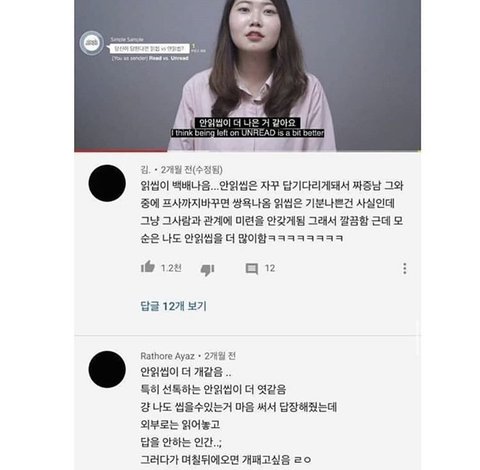
Task: Click Rathore Ayaz's comment starting 안읽씹이 더 개같음
Action: tap(238, 416)
